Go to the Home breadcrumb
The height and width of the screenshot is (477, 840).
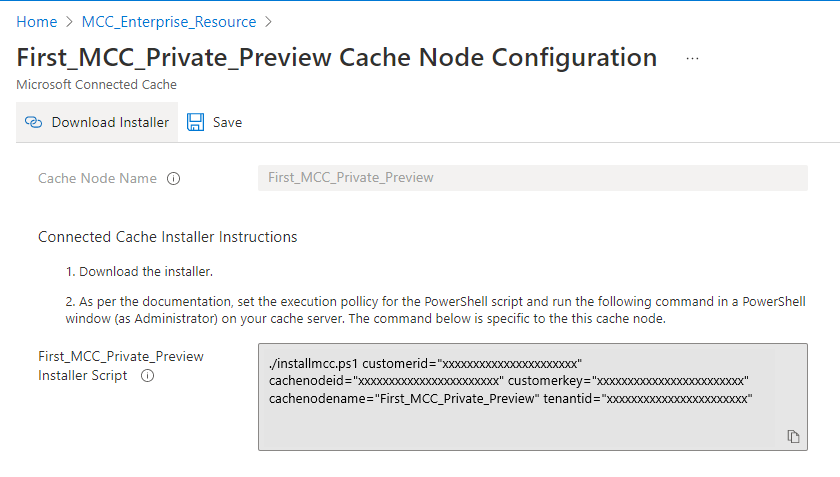point(37,22)
